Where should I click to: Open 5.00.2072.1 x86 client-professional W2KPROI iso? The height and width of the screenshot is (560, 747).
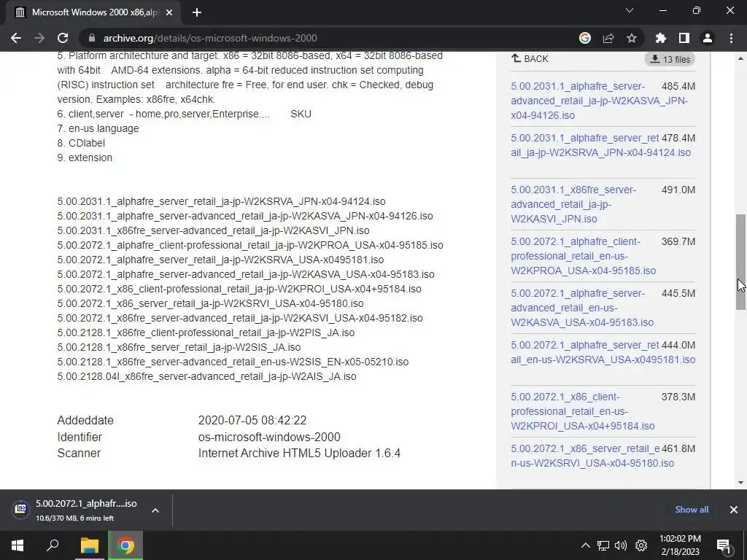[583, 411]
